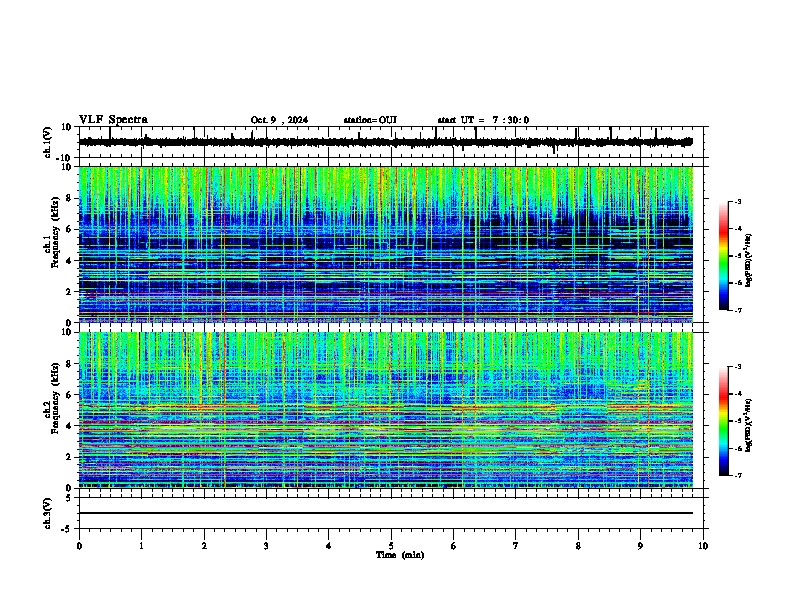
Task: Click the ch.1 color bar log(PSD) label
Action: [x=749, y=260]
